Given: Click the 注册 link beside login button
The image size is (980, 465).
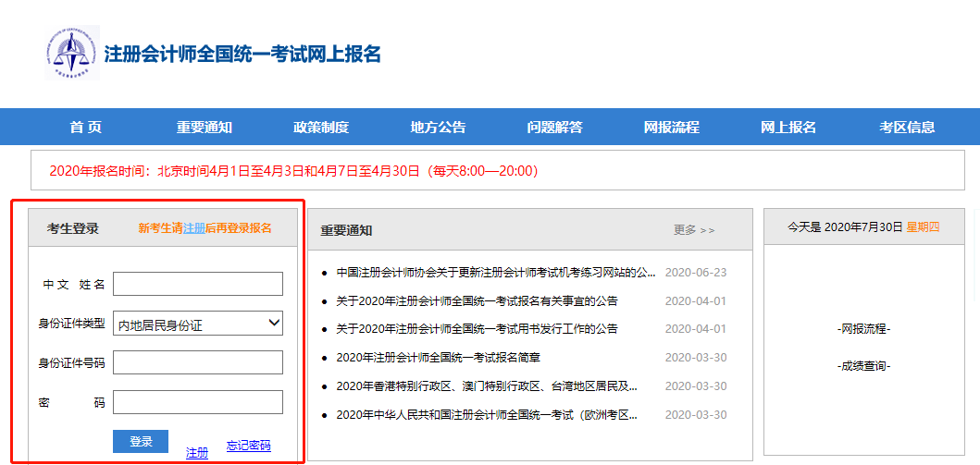Looking at the screenshot, I should (197, 452).
